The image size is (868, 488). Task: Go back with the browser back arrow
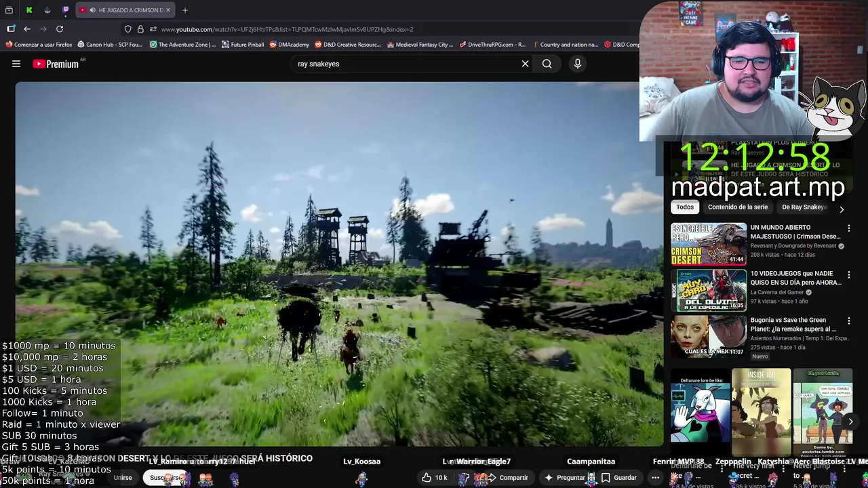click(27, 29)
